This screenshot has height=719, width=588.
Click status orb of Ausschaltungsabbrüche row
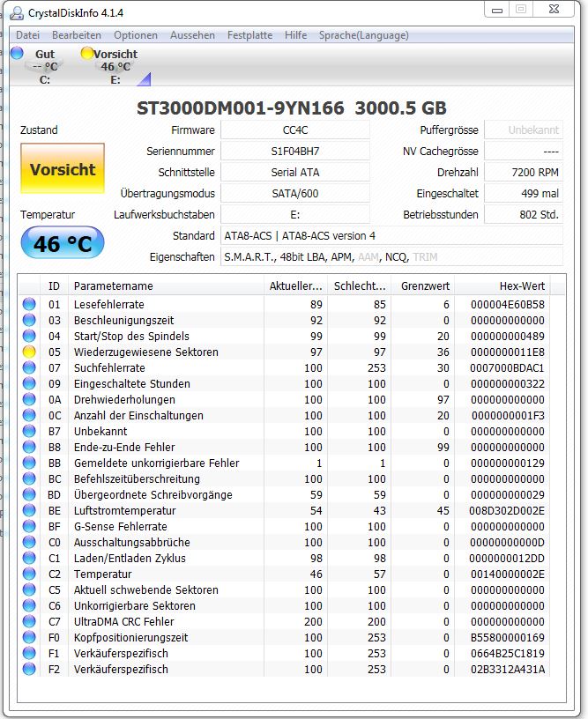(x=29, y=542)
